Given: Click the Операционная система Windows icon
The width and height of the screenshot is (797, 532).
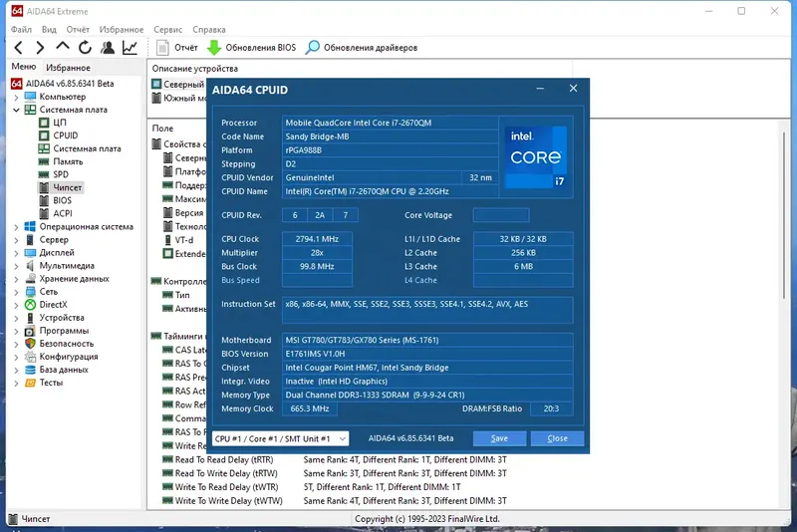Looking at the screenshot, I should (31, 226).
